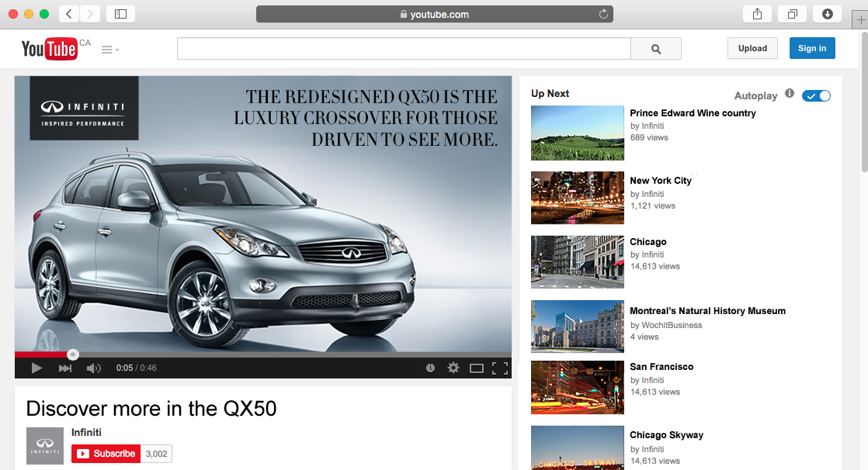Image resolution: width=868 pixels, height=470 pixels.
Task: Switch to theater mode
Action: click(x=477, y=368)
